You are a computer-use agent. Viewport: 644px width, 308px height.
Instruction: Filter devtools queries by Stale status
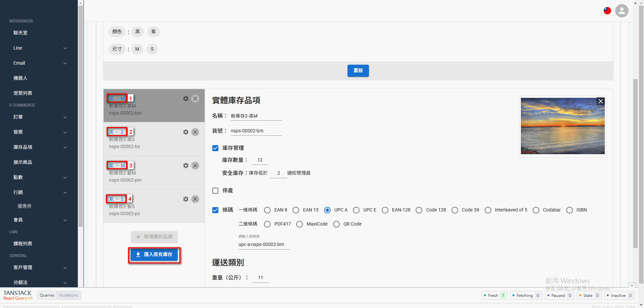point(589,296)
